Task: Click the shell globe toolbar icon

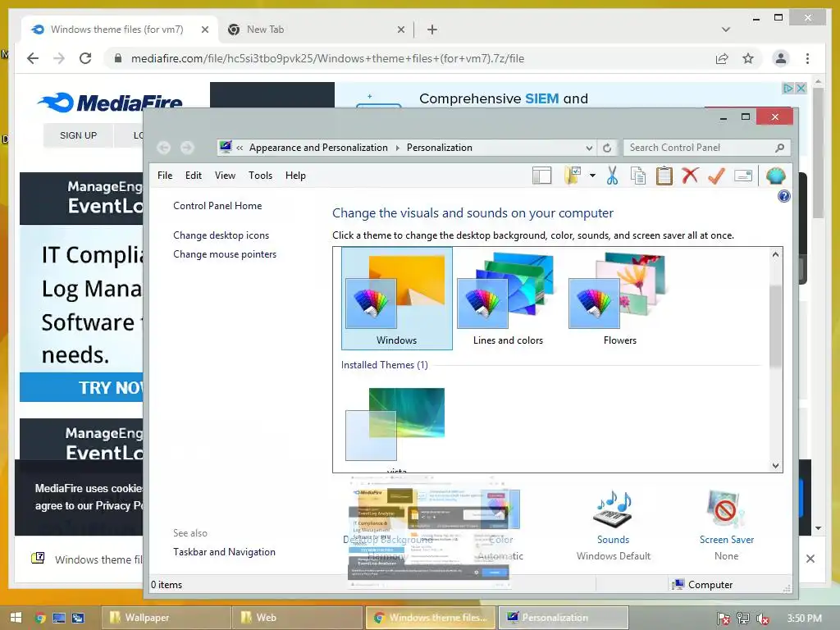Action: 775,176
